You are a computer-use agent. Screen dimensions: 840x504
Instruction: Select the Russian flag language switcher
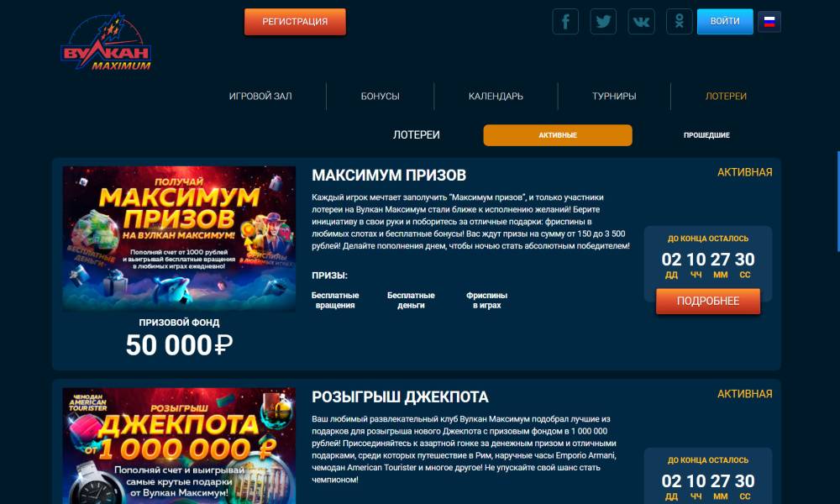coord(769,22)
